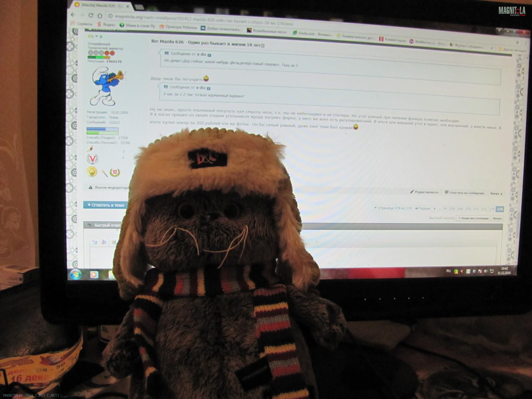Open the clock showing 19:42

504,270
